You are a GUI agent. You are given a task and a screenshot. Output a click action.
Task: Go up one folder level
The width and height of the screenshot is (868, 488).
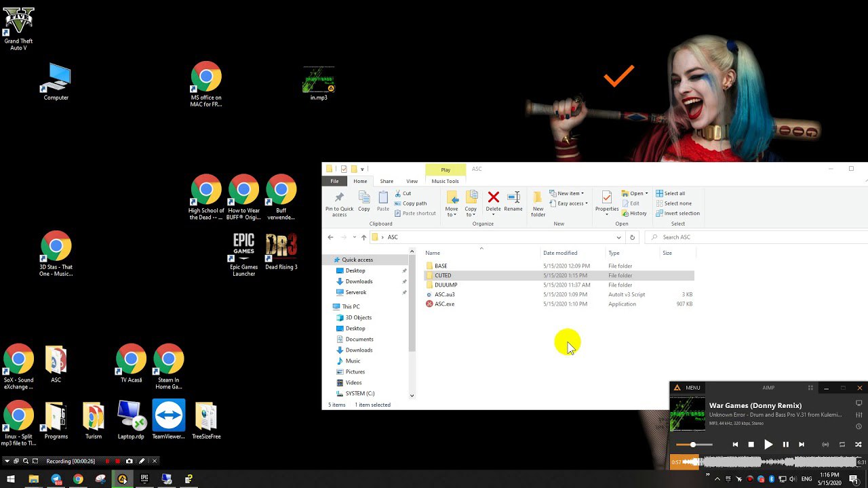tap(363, 237)
